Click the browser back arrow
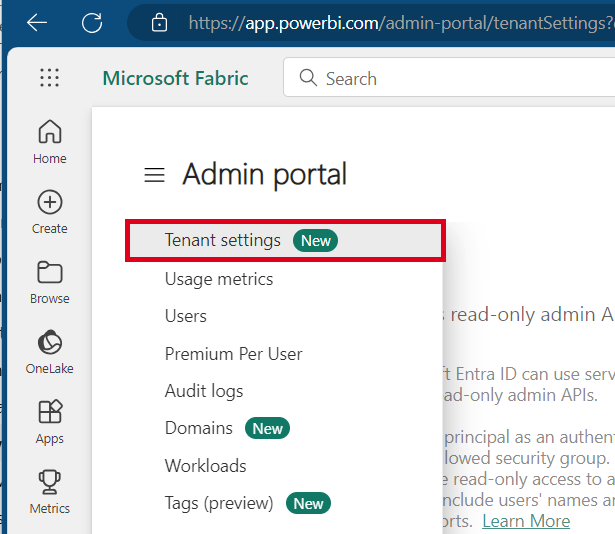615x534 pixels. (x=37, y=22)
